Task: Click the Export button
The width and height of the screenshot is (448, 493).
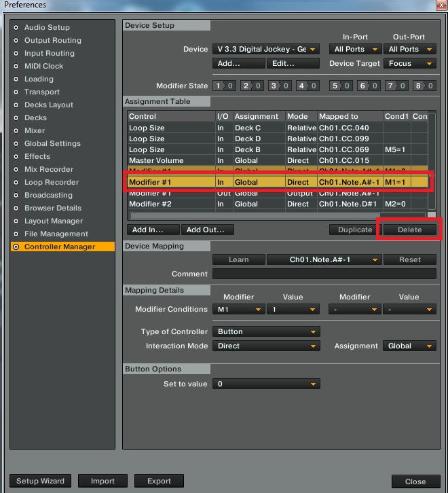Action: [x=159, y=481]
